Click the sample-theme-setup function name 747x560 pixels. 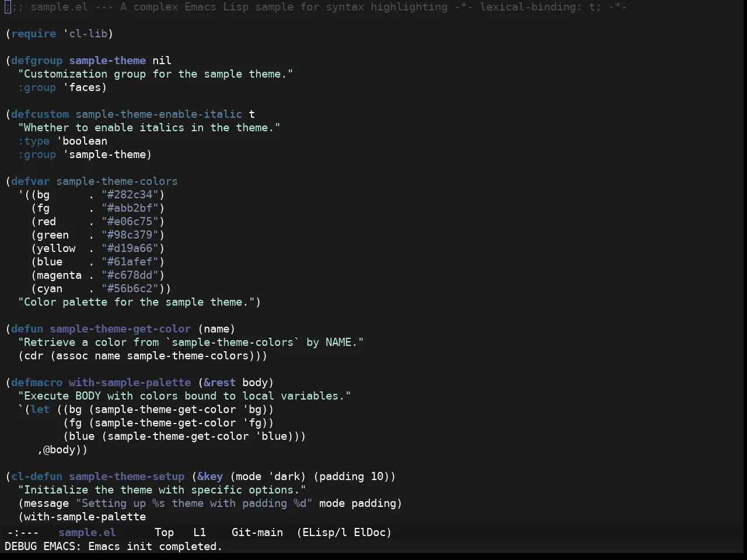tap(127, 477)
